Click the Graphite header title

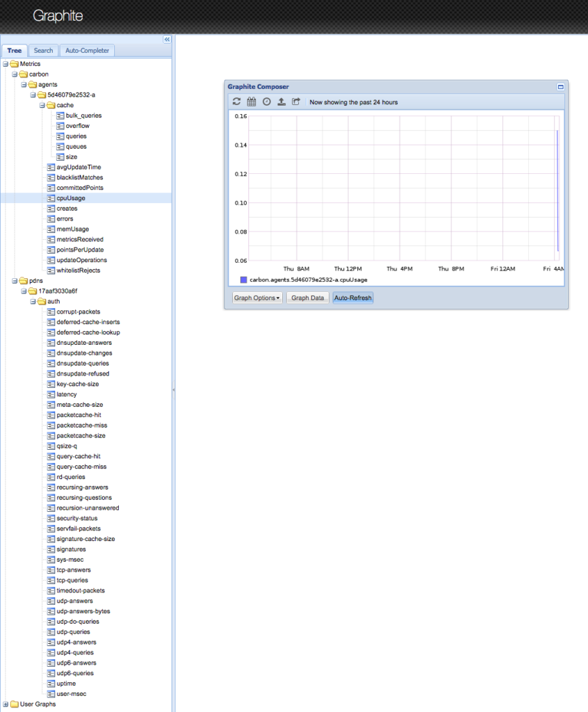(58, 16)
